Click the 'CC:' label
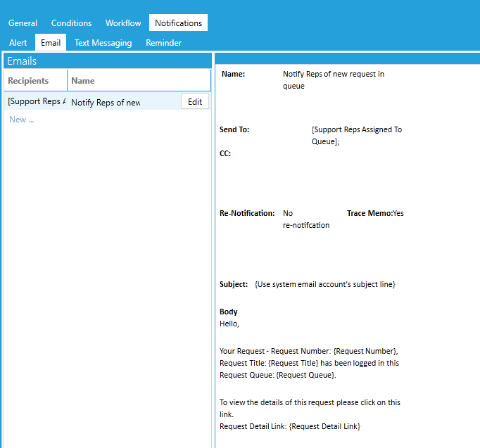This screenshot has width=480, height=448. click(x=225, y=153)
